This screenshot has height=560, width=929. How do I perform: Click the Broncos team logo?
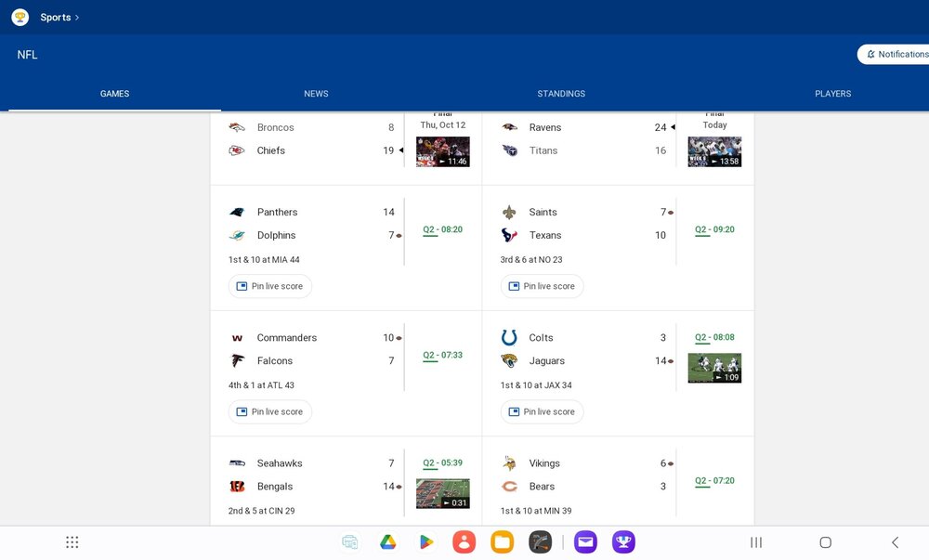pos(236,127)
